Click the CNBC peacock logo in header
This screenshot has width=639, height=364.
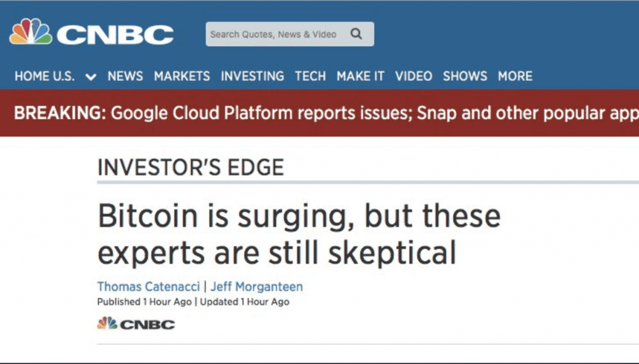click(x=92, y=32)
